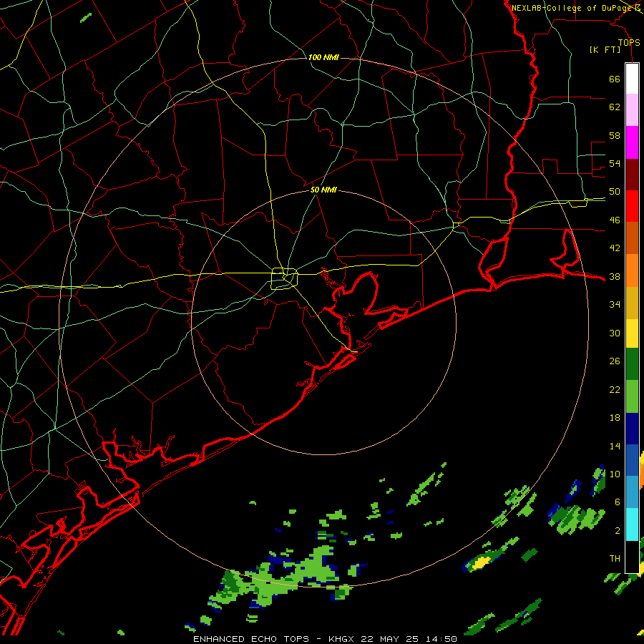Click the orange 42 kft legend swatch
The width and height of the screenshot is (644, 644).
[x=632, y=270]
